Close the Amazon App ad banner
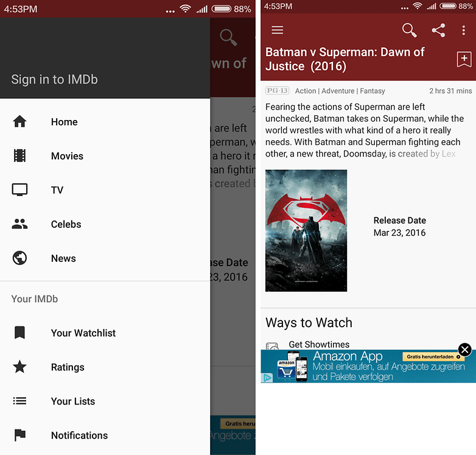Screen dimensions: 476x455 click(x=464, y=350)
